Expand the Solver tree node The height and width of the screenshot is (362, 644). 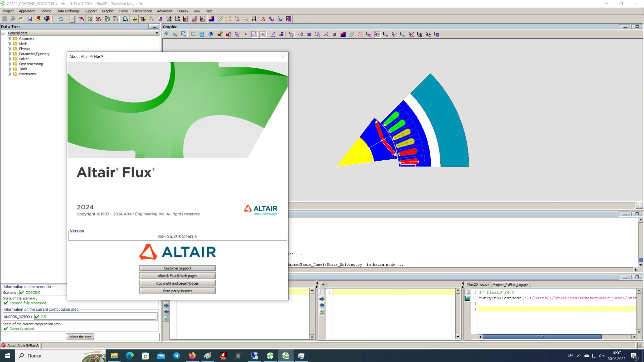[x=9, y=59]
